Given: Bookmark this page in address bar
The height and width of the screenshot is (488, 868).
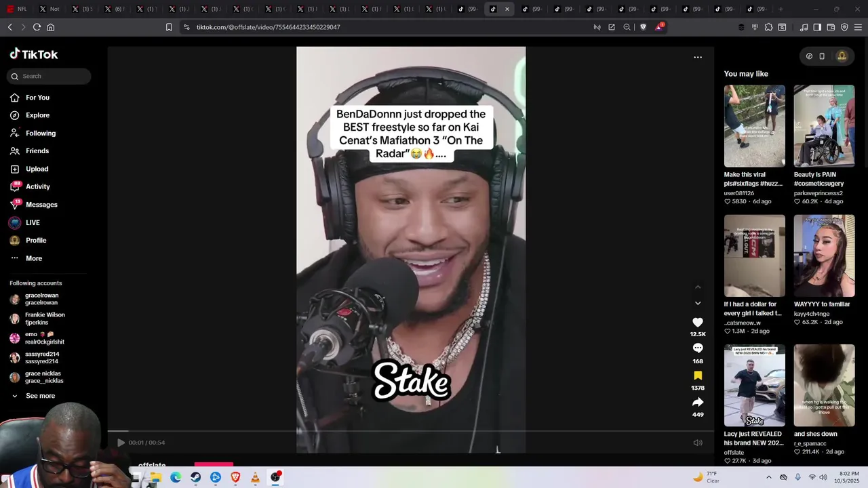Looking at the screenshot, I should pyautogui.click(x=169, y=27).
